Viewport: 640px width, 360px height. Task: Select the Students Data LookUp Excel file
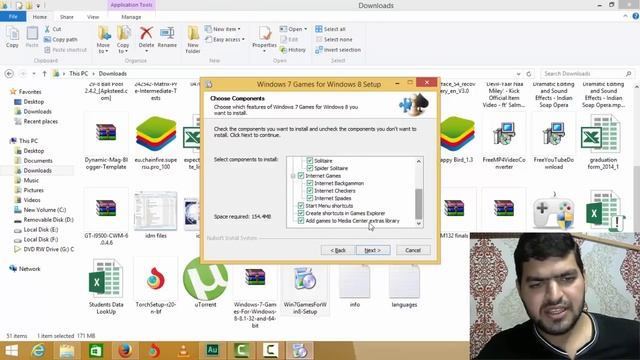point(106,280)
